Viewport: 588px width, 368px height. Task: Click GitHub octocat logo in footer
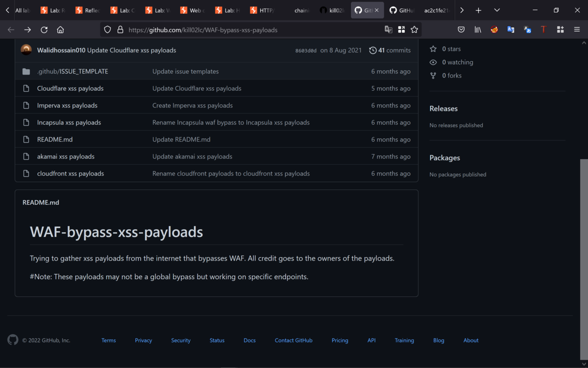click(x=13, y=340)
